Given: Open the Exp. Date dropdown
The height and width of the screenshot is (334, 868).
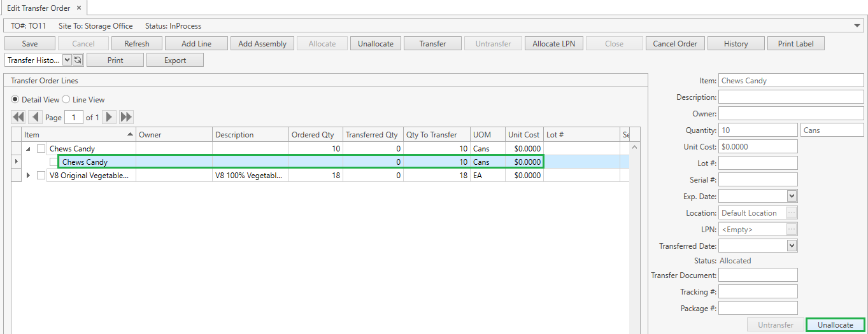Looking at the screenshot, I should 792,197.
